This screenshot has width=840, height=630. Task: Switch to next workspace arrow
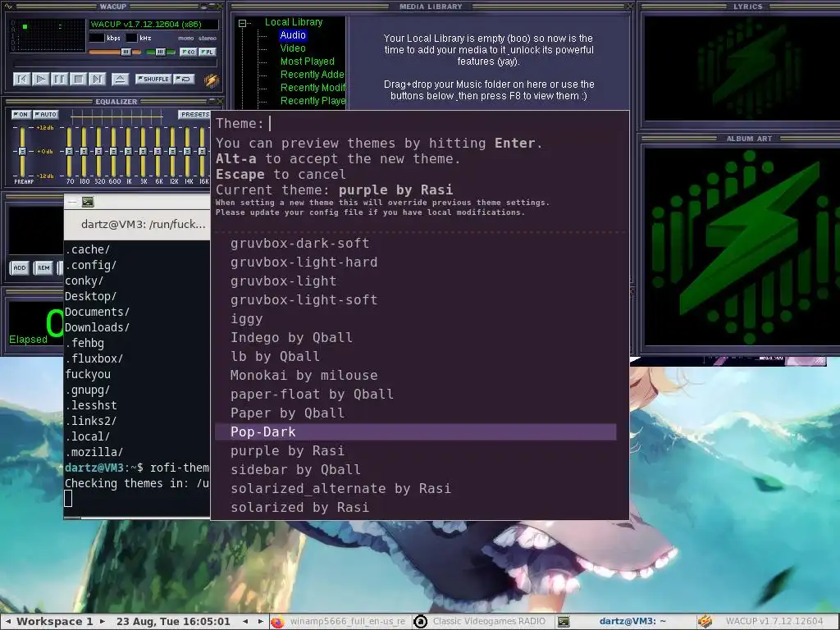(103, 622)
